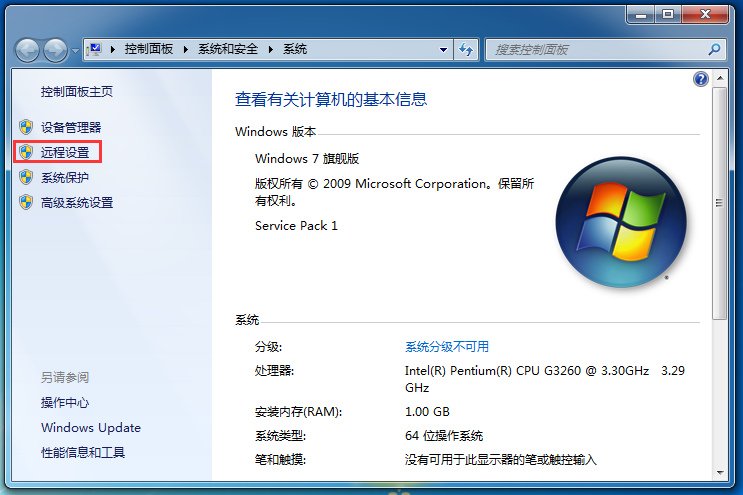Image resolution: width=743 pixels, height=495 pixels.
Task: Open 操作中心 link
Action: 65,403
